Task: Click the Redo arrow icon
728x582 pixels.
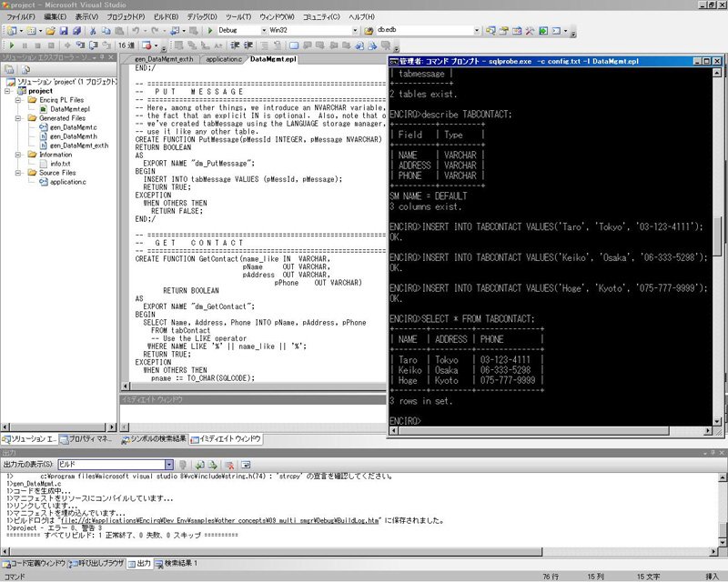Action: (155, 31)
